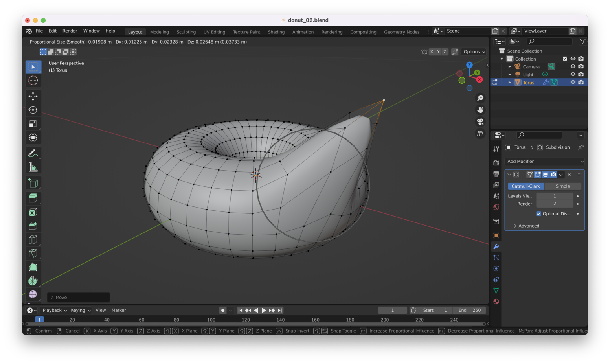The image size is (610, 364).
Task: Toggle camera view in viewport
Action: point(480,122)
